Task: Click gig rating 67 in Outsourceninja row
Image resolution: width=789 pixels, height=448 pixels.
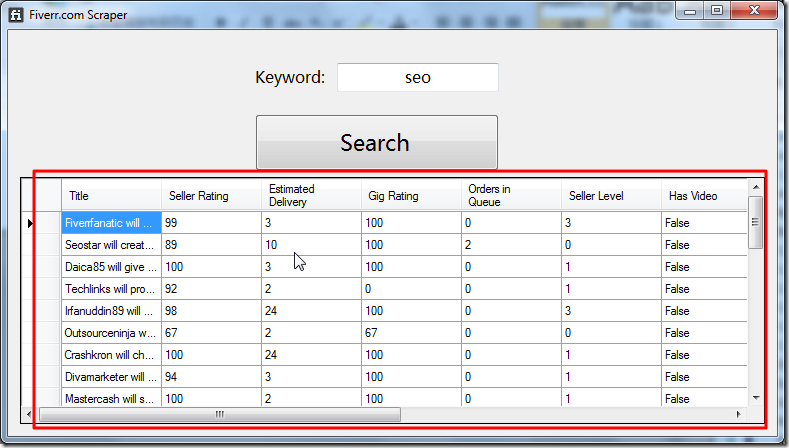Action: [411, 333]
